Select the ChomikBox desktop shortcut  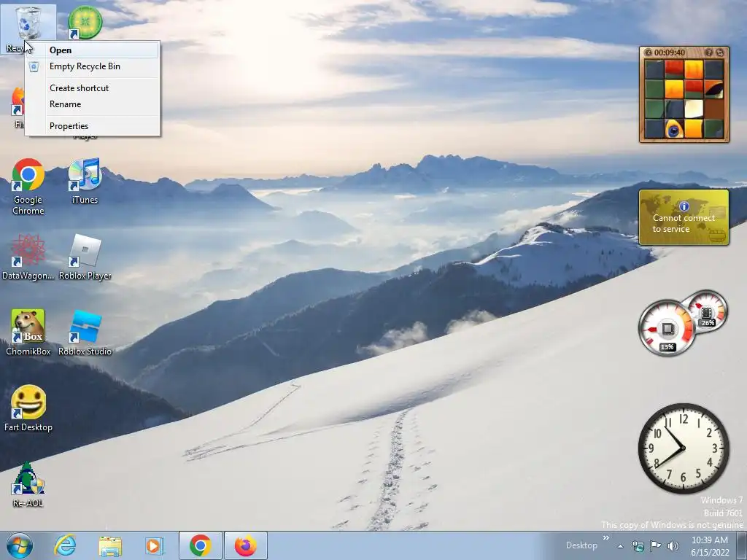click(28, 332)
